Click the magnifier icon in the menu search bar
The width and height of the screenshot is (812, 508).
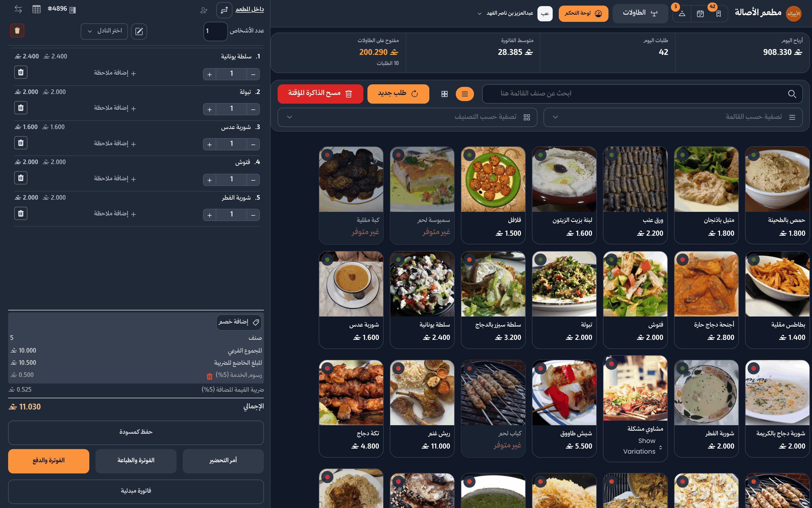pyautogui.click(x=792, y=94)
